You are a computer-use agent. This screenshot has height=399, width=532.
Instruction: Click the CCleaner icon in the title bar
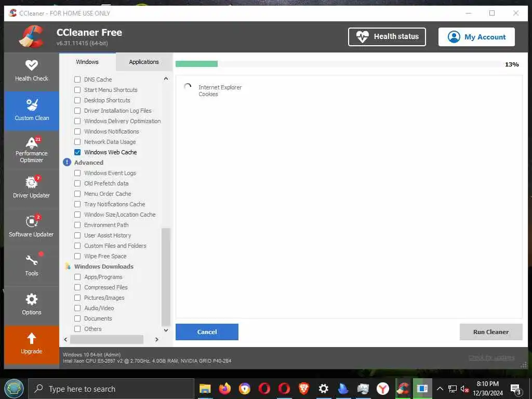pos(13,13)
